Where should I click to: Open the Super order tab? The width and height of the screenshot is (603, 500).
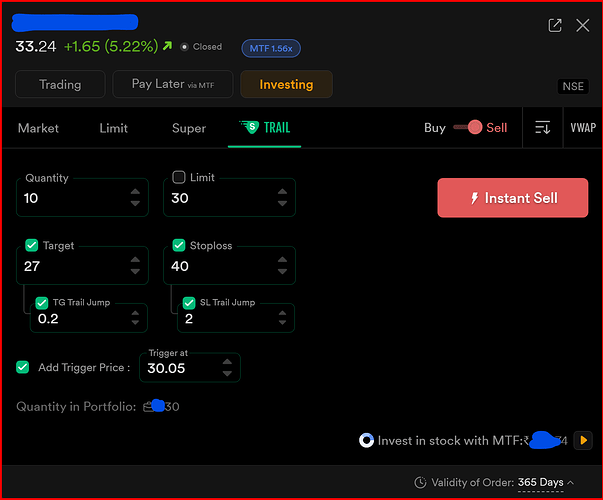[189, 128]
